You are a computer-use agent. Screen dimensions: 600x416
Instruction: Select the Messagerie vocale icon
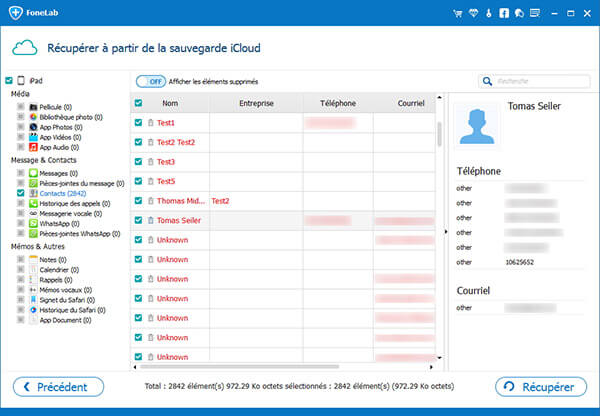pyautogui.click(x=33, y=213)
